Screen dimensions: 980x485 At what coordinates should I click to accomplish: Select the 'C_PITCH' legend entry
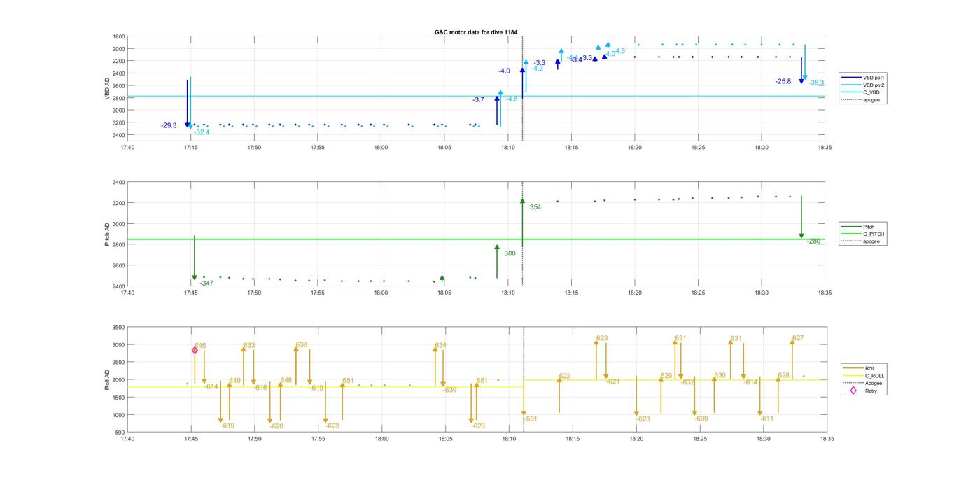click(x=874, y=234)
